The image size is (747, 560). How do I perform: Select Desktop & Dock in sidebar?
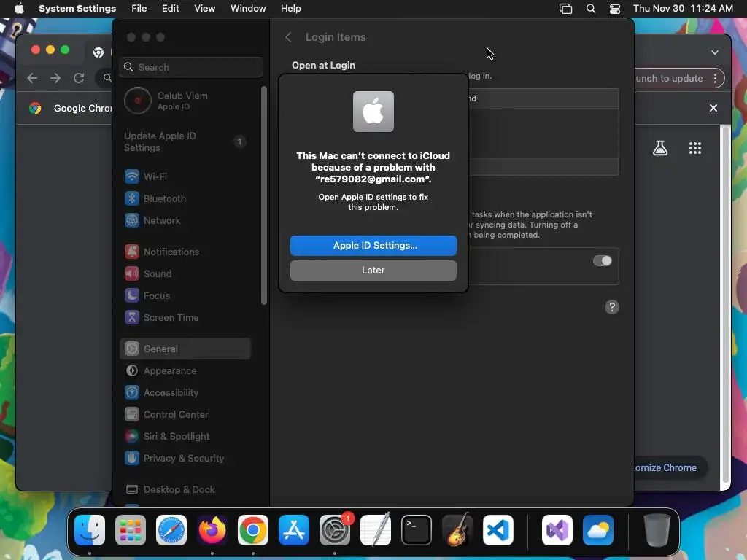(x=186, y=490)
